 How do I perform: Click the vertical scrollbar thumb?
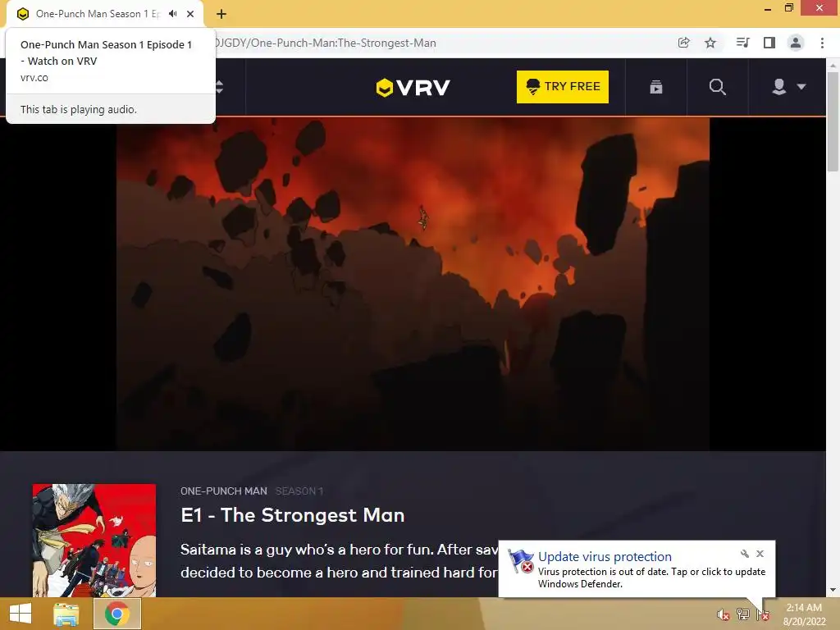833,122
